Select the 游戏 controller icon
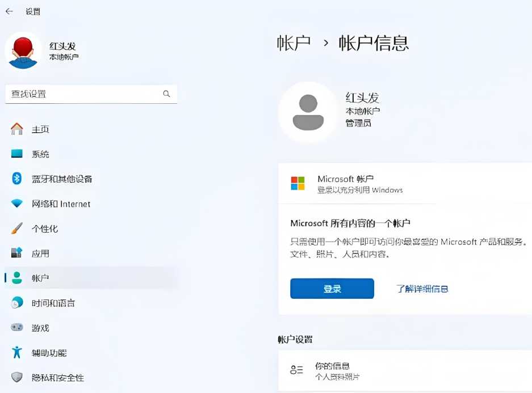The image size is (532, 393). click(x=17, y=328)
